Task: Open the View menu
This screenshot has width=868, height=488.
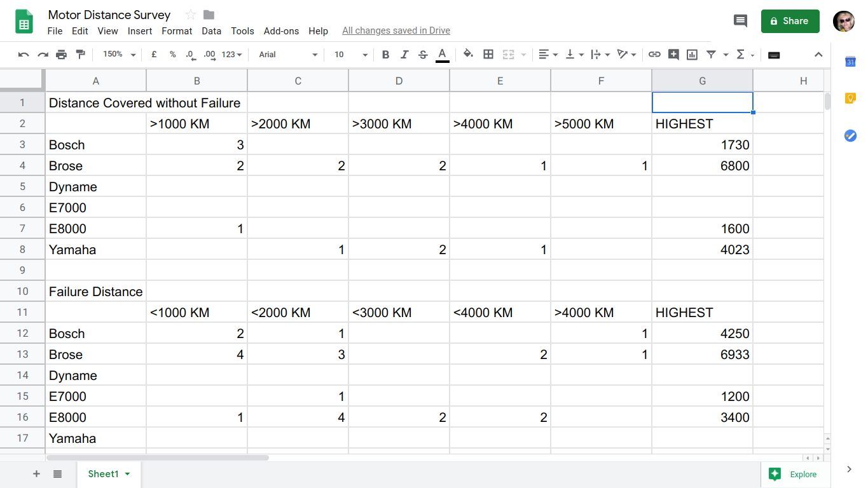Action: point(107,30)
